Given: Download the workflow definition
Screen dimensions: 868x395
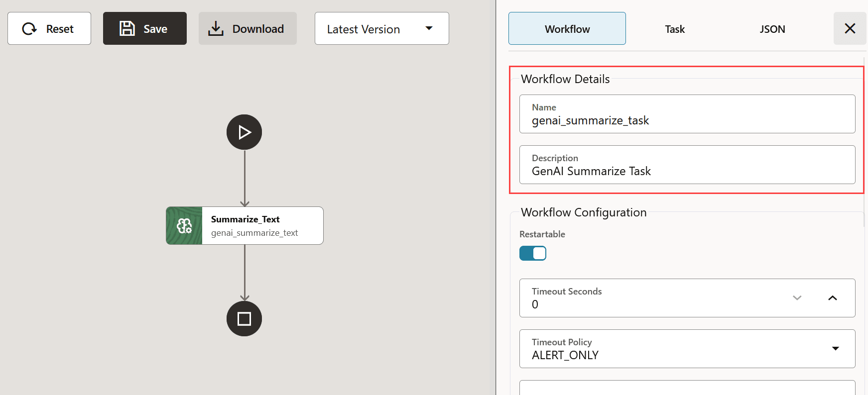Looking at the screenshot, I should tap(248, 28).
